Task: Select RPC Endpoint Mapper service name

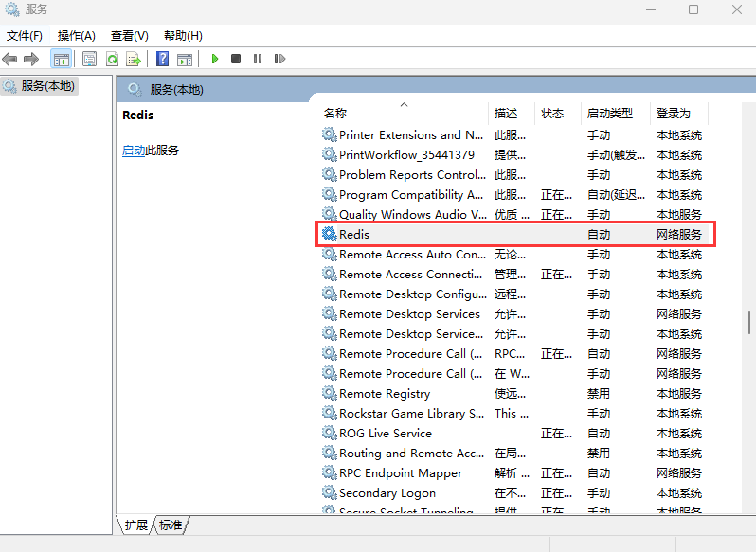Action: tap(401, 473)
